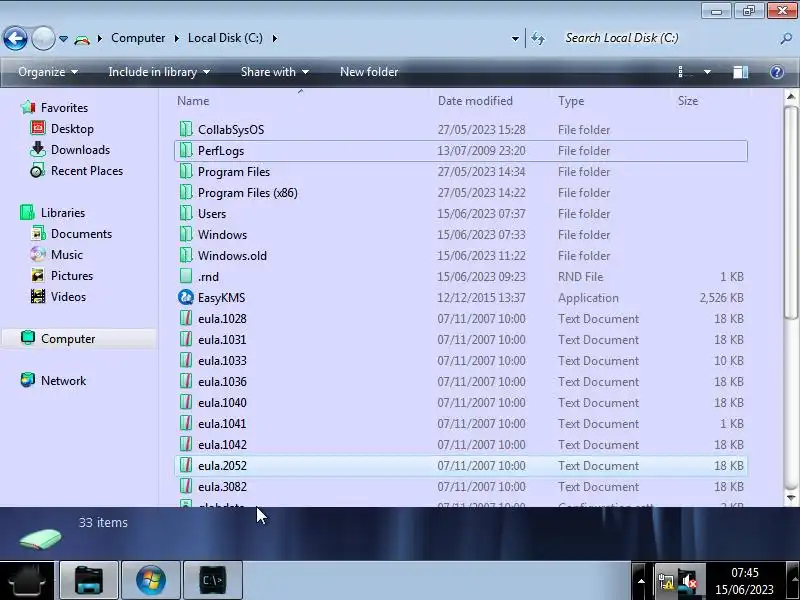The width and height of the screenshot is (800, 600).
Task: Click the muted volume tray icon
Action: click(x=690, y=582)
